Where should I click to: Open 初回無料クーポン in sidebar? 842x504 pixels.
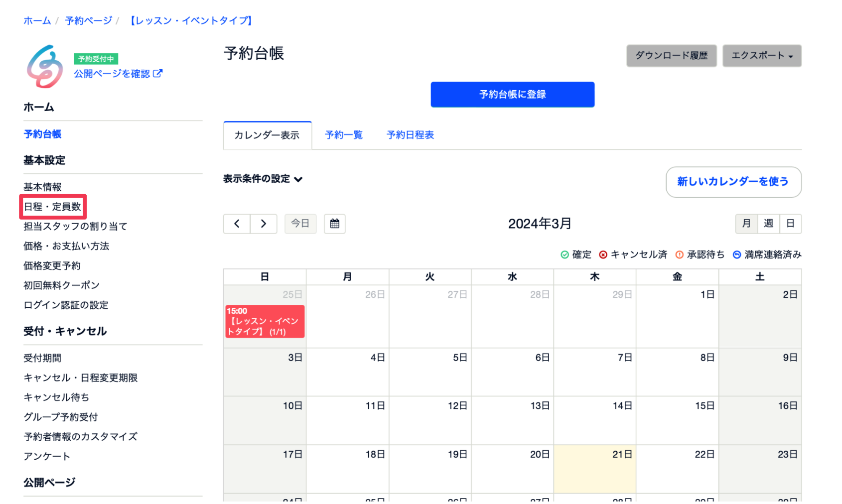[61, 285]
